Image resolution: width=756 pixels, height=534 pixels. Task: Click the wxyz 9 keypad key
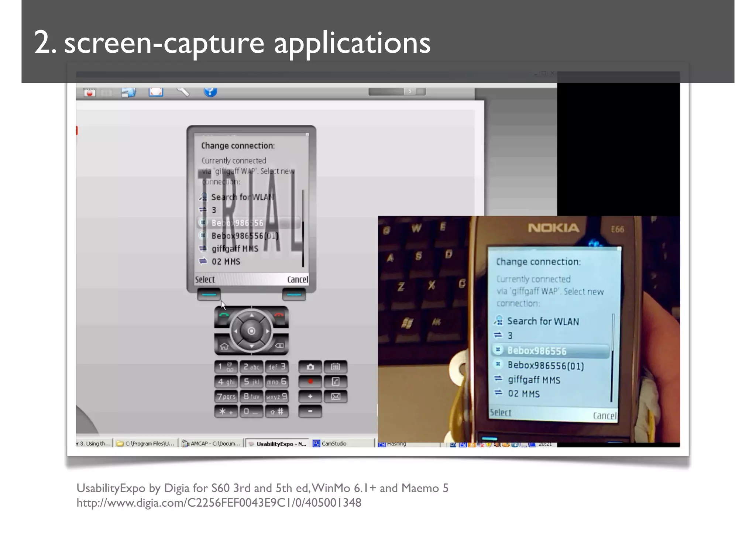tap(277, 396)
